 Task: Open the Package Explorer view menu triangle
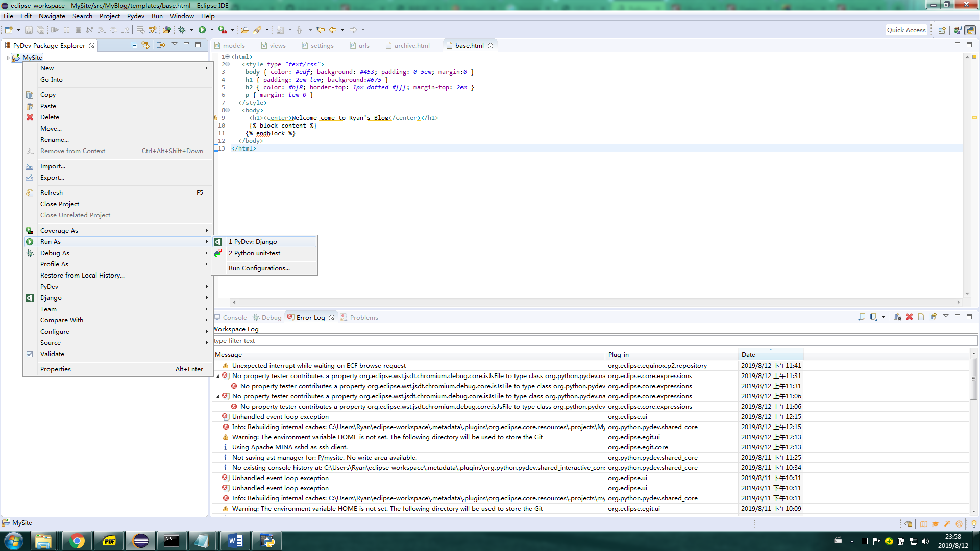tap(174, 45)
